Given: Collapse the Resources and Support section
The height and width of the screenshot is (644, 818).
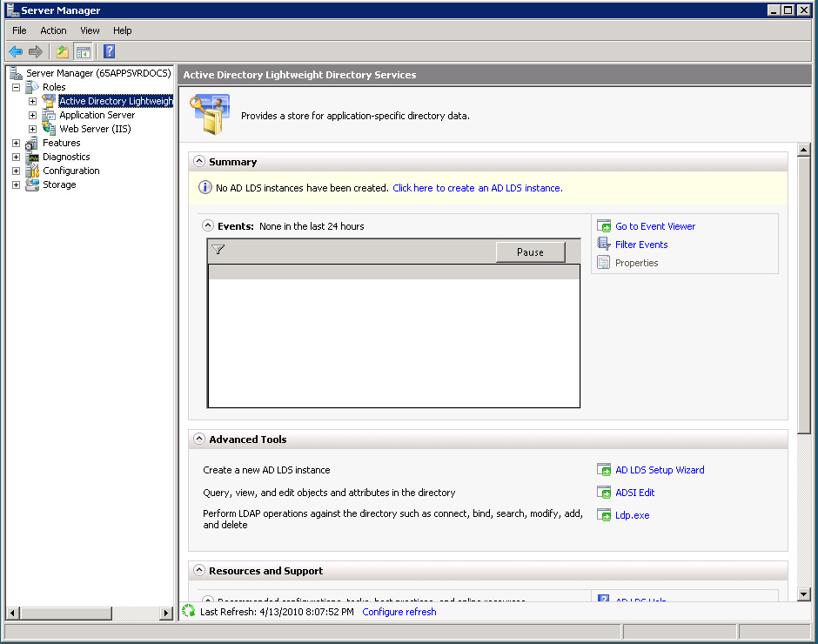Looking at the screenshot, I should tap(199, 571).
